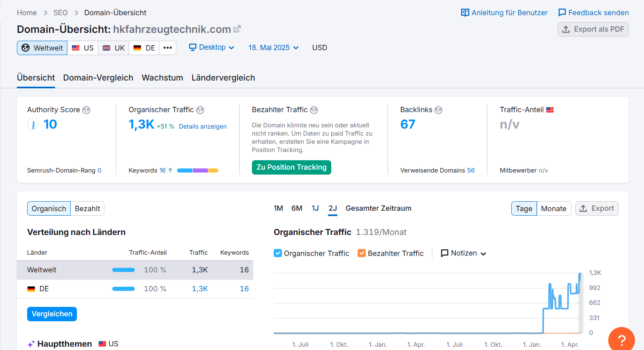Click the Export als PDF button
This screenshot has height=350, width=644.
click(x=593, y=29)
